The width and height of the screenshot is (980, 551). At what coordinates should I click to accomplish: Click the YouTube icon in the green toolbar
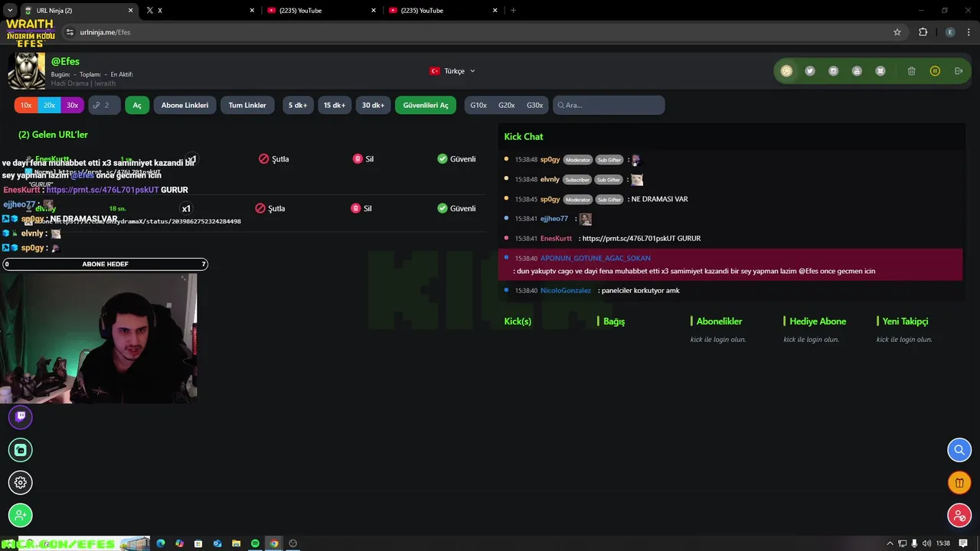(x=857, y=71)
